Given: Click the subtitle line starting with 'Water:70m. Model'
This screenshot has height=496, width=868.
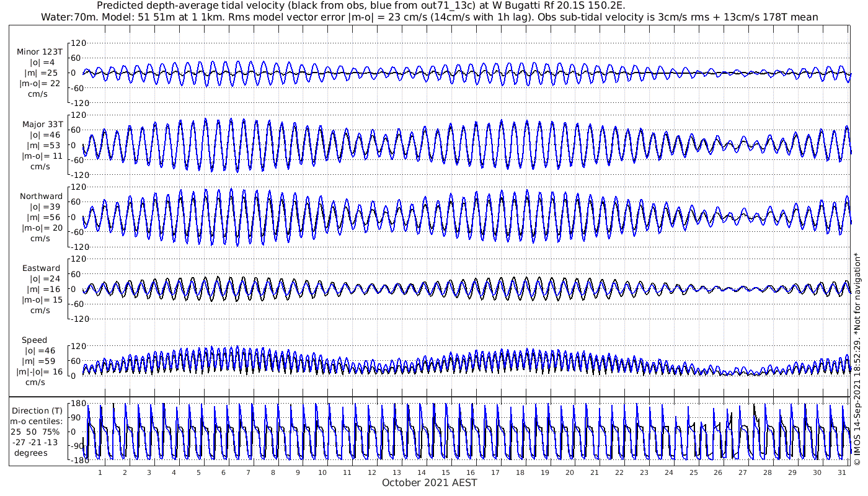Looking at the screenshot, I should [429, 17].
